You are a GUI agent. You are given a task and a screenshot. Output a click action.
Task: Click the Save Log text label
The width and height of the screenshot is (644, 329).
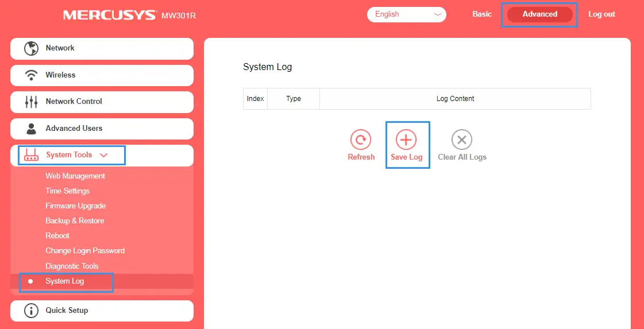406,157
